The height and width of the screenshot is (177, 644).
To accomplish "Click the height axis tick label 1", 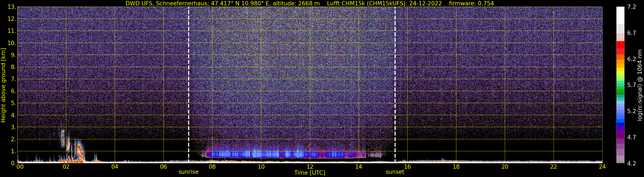I will (x=14, y=151).
